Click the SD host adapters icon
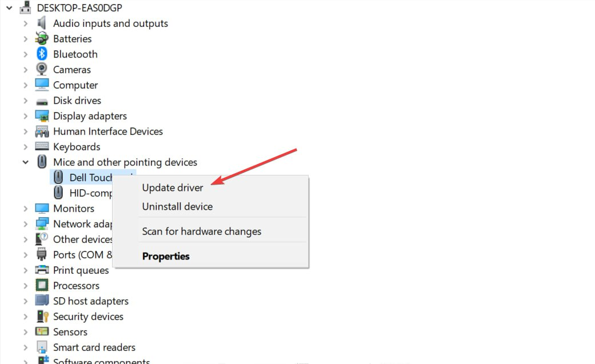 tap(42, 301)
